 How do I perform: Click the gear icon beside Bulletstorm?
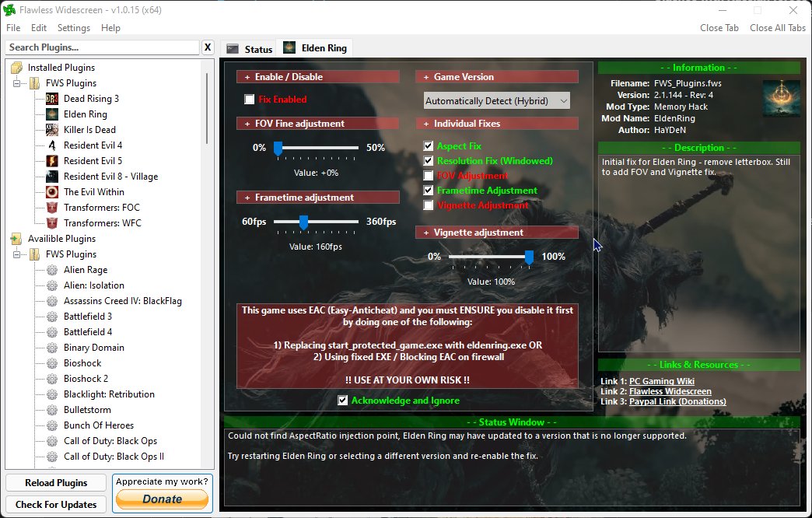click(x=52, y=410)
